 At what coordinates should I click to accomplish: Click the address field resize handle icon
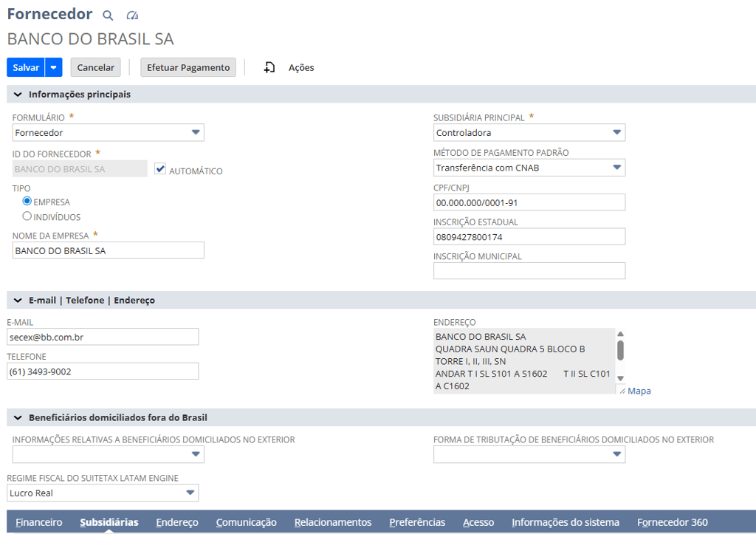622,391
